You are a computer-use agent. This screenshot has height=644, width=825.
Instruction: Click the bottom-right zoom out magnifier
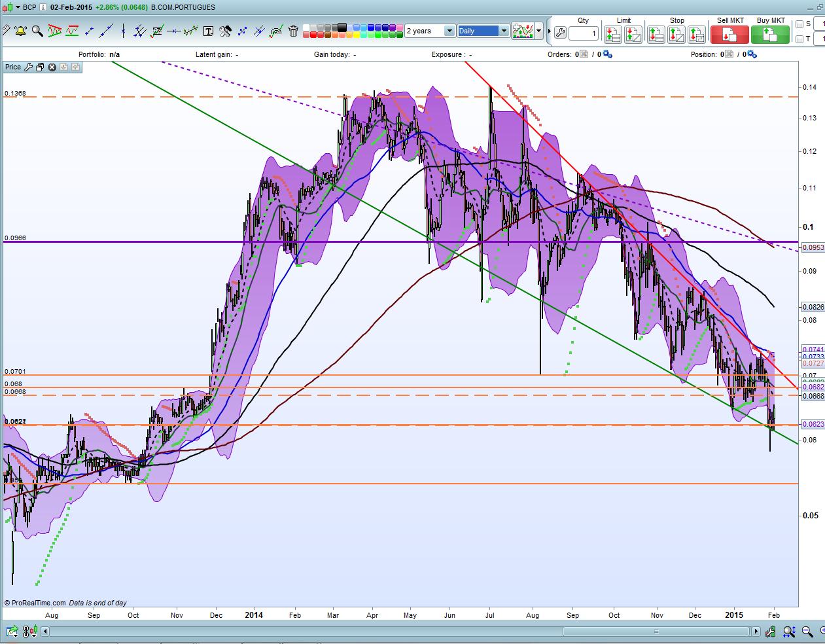point(807,632)
